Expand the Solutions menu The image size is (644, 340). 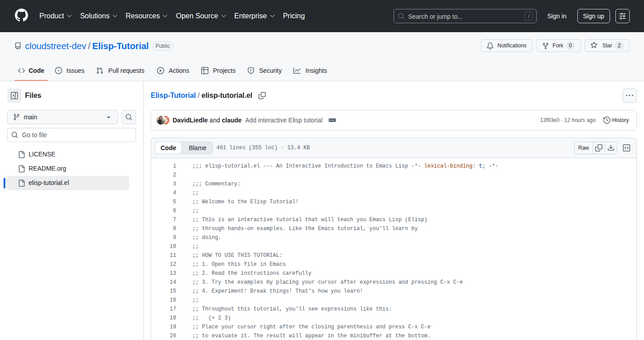click(x=99, y=16)
